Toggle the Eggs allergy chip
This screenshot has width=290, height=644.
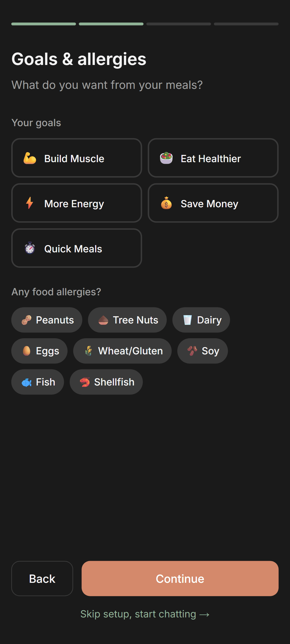[39, 351]
